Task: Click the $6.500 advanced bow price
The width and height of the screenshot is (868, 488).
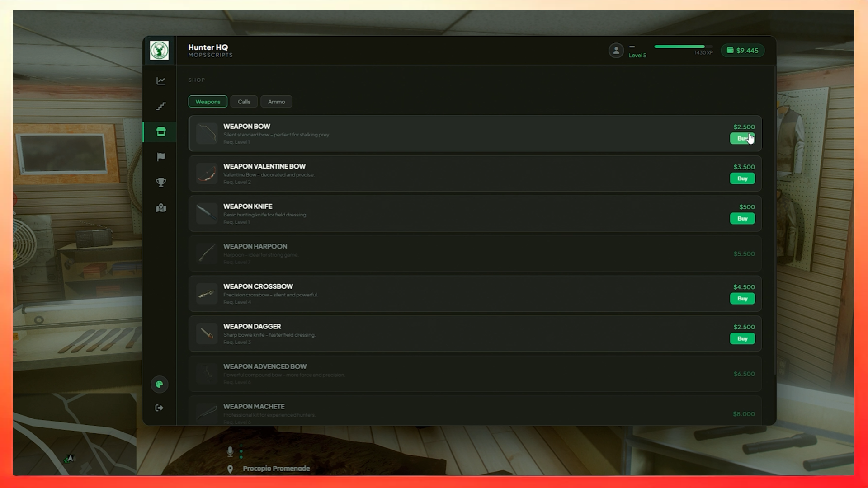Action: point(744,374)
